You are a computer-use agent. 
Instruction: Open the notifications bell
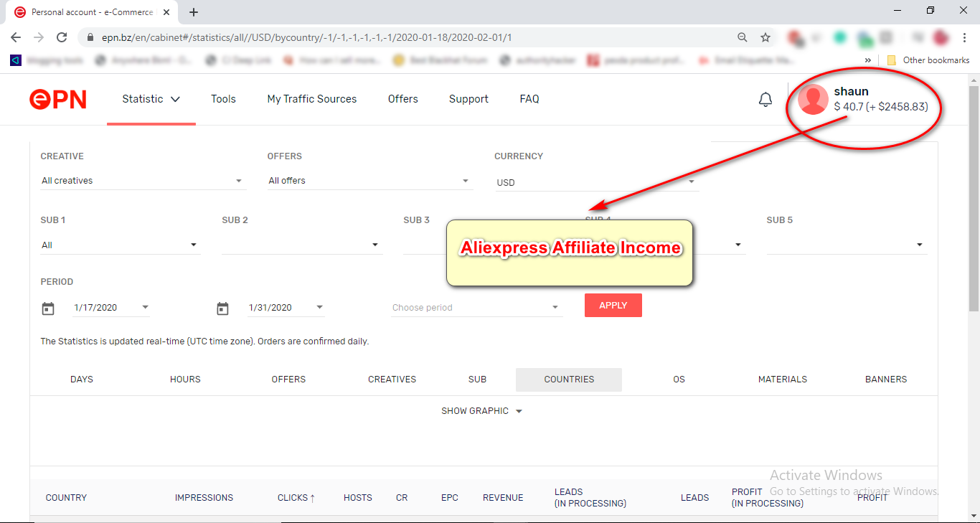coord(765,100)
